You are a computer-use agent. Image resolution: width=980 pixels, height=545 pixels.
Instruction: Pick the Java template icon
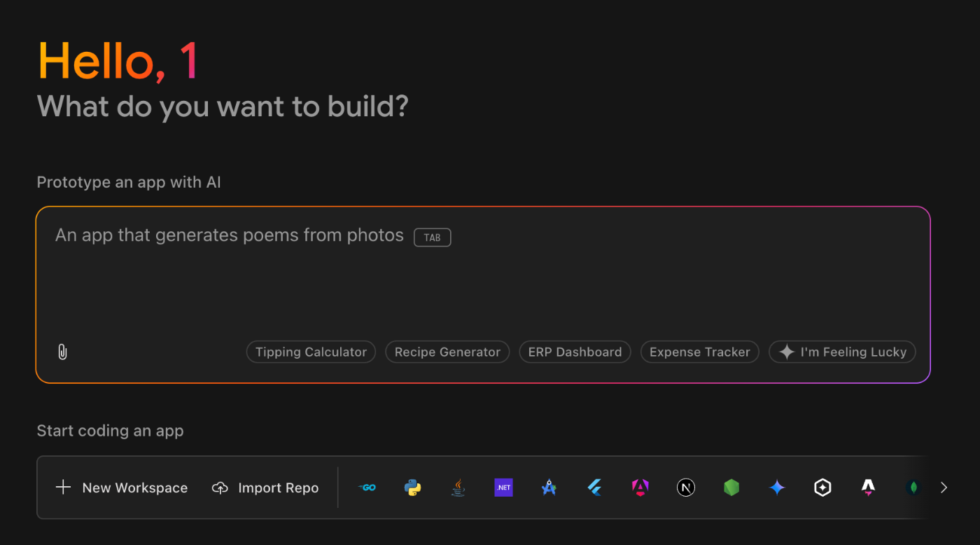click(x=458, y=488)
